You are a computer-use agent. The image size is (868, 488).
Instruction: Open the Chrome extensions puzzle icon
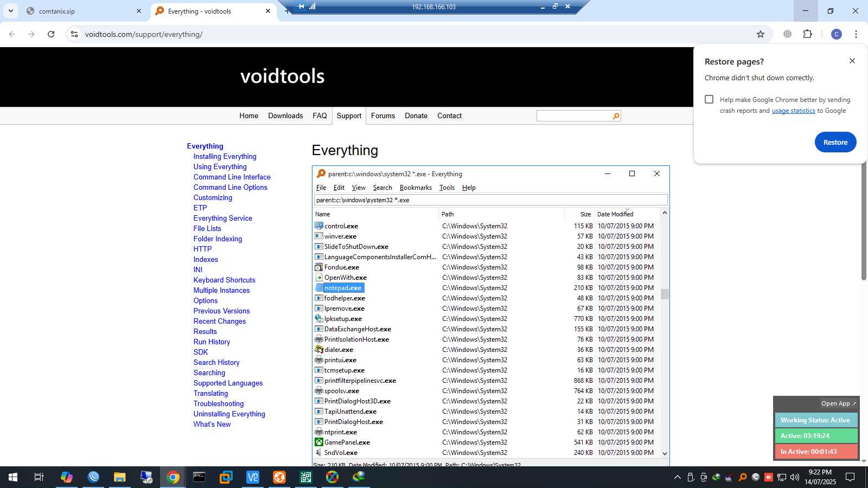click(808, 34)
